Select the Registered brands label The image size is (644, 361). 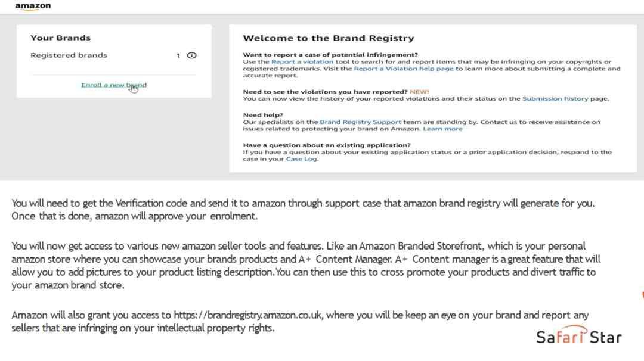tap(69, 55)
